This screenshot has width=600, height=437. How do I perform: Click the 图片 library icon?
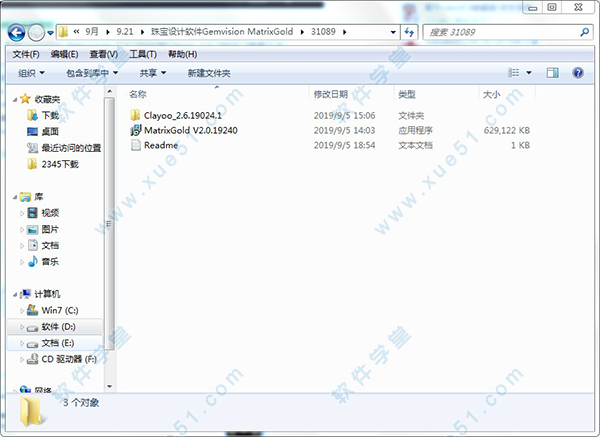(x=33, y=229)
